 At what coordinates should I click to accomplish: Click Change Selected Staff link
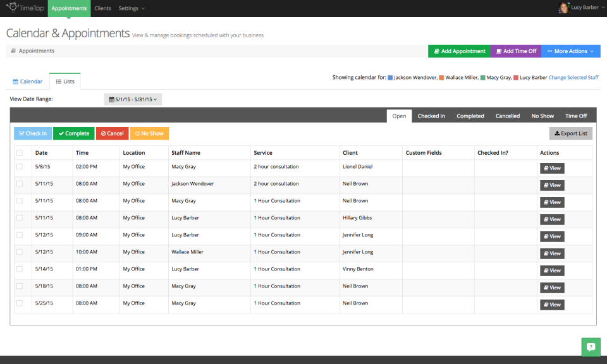(x=573, y=77)
